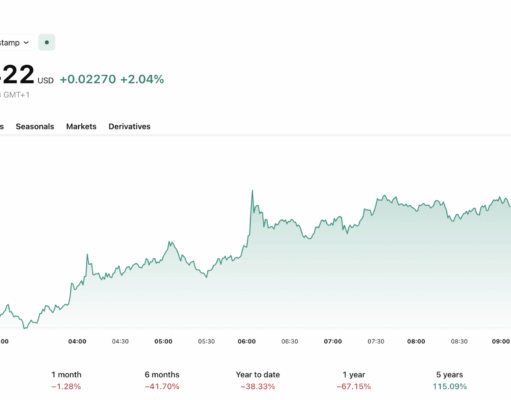This screenshot has width=511, height=400.
Task: Click the +0.02270 price change value
Action: [88, 79]
